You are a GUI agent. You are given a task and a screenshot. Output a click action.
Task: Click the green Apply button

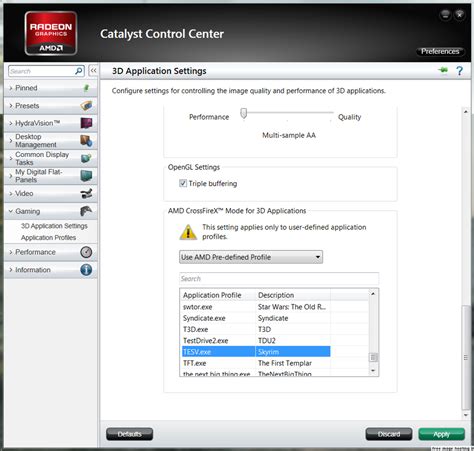coord(441,434)
